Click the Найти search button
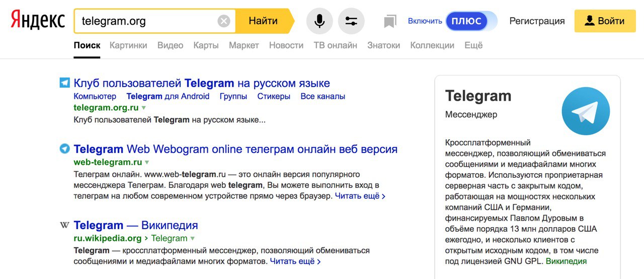 264,21
